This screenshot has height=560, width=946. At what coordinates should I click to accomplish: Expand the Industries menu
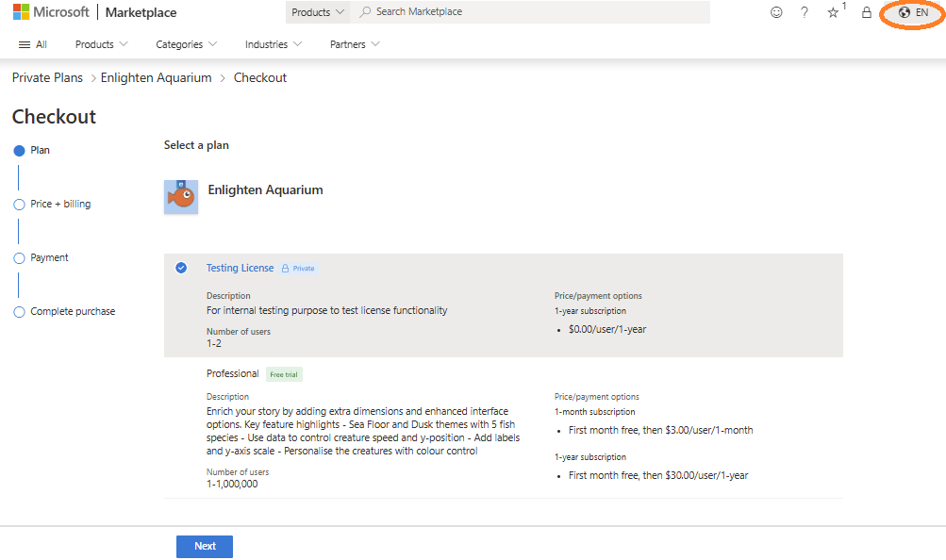272,44
